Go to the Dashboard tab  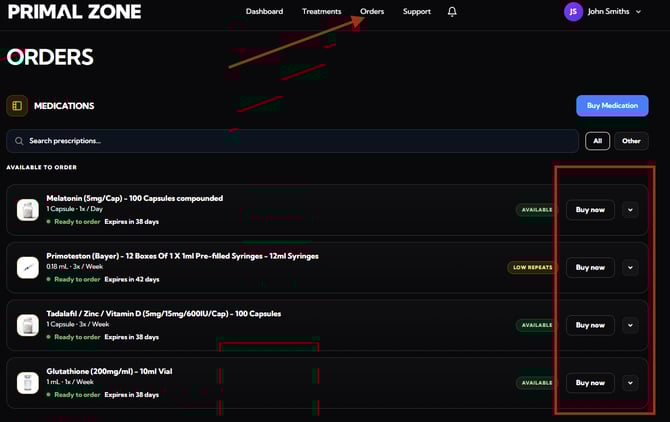coord(264,12)
